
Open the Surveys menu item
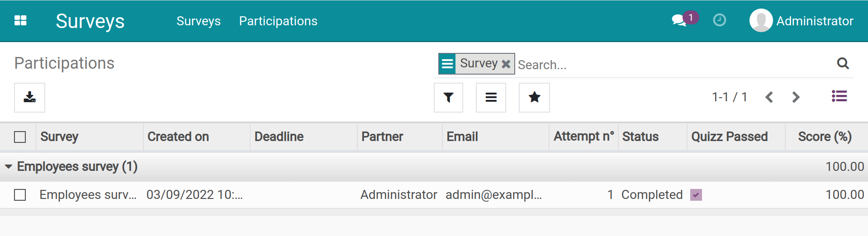[x=198, y=21]
